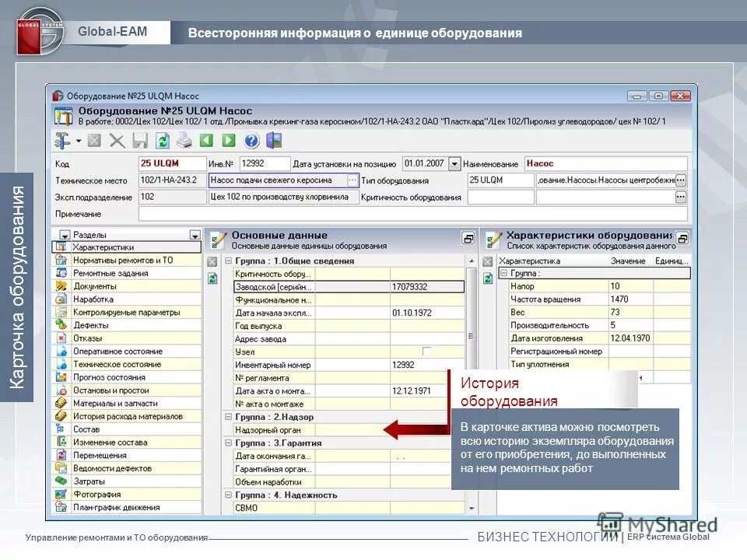The width and height of the screenshot is (747, 560).
Task: Open the Характеристики section icon
Action: point(61,247)
